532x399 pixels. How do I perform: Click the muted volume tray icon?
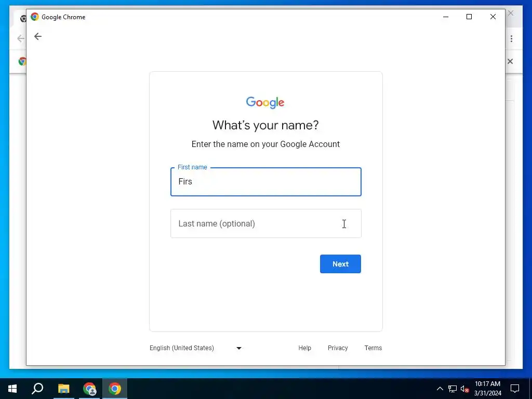pyautogui.click(x=465, y=389)
